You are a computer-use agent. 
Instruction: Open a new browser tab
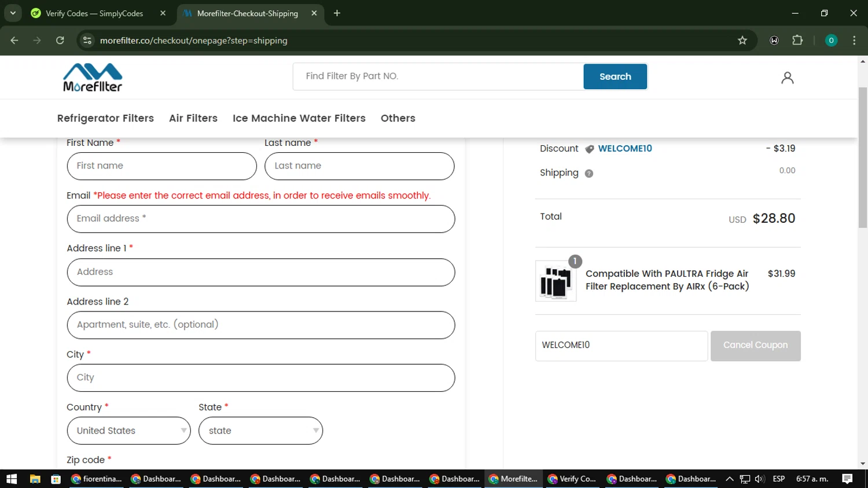(337, 13)
